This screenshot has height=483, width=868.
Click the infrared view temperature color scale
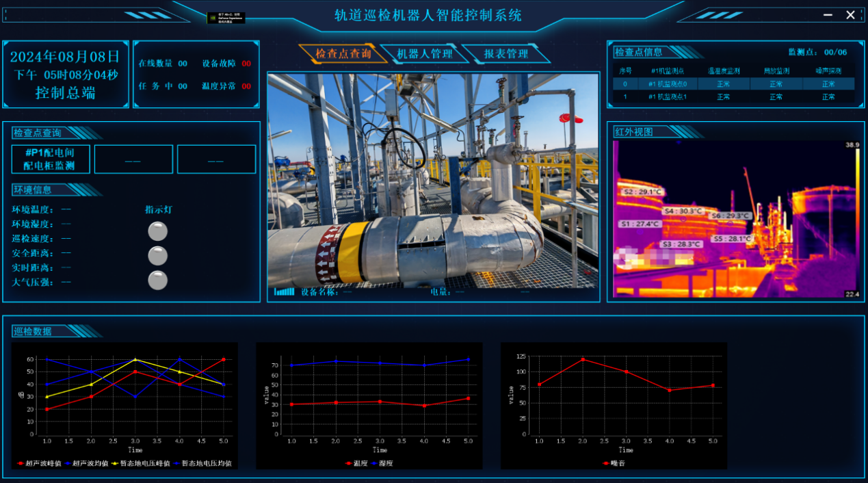[x=856, y=219]
